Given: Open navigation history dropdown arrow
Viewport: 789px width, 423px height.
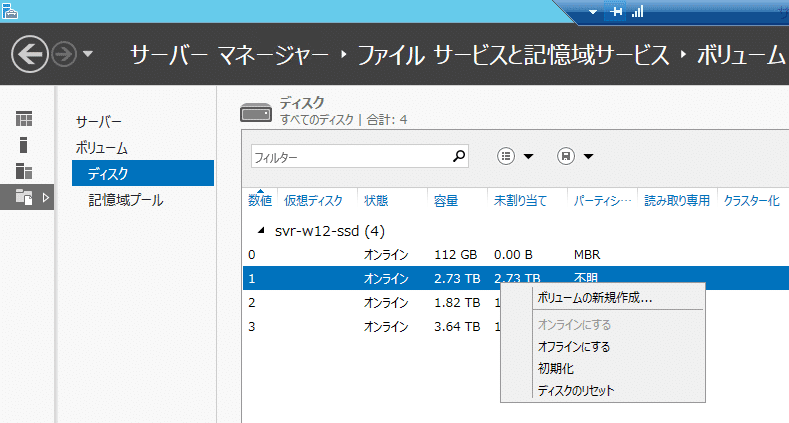Looking at the screenshot, I should tap(88, 54).
